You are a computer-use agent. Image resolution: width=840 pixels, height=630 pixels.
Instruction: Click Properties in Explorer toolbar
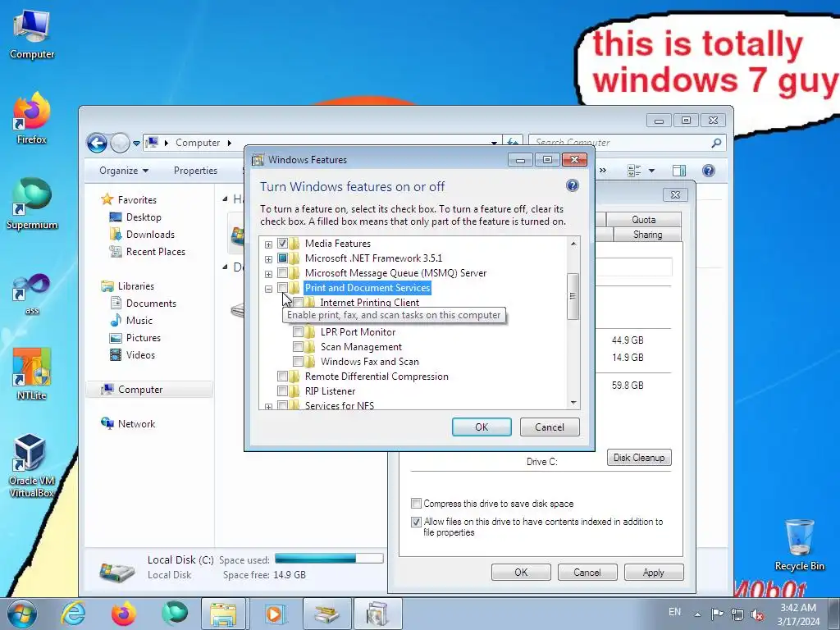[195, 171]
